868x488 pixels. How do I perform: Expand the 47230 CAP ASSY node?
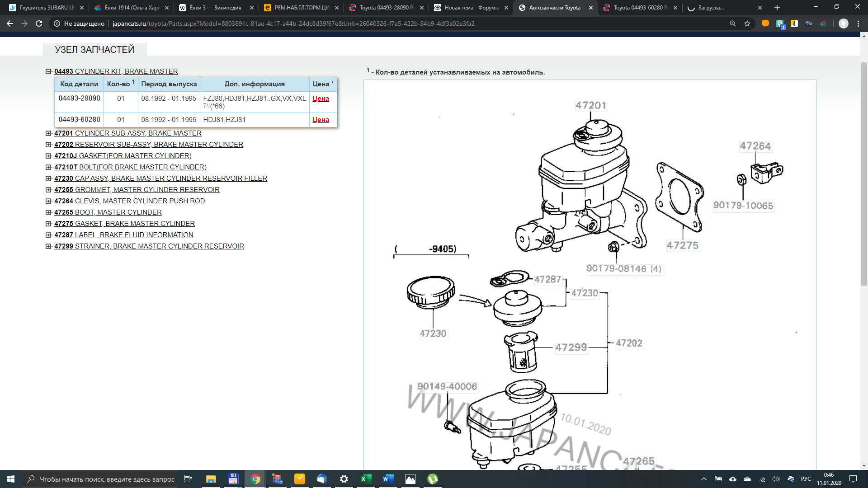coord(48,178)
